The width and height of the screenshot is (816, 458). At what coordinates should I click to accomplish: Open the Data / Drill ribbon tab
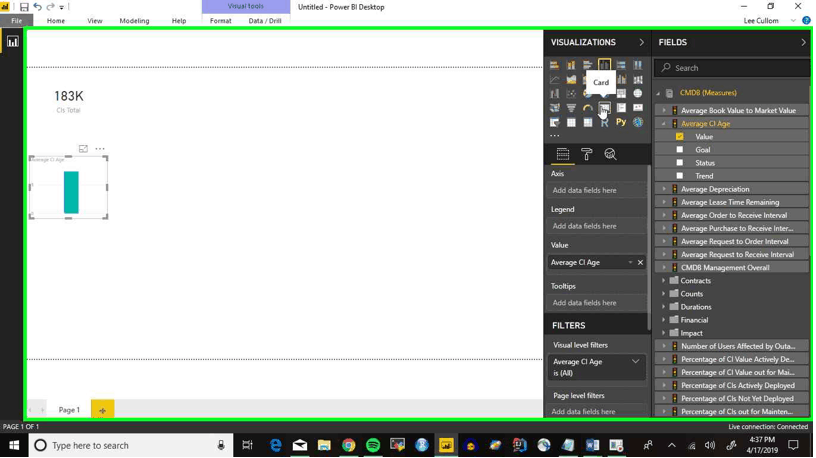265,21
